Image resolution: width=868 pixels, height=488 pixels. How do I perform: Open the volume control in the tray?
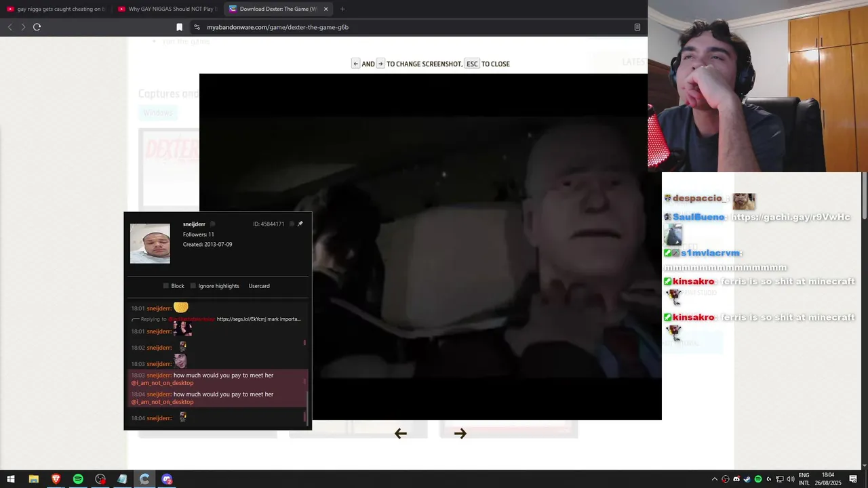(x=791, y=479)
